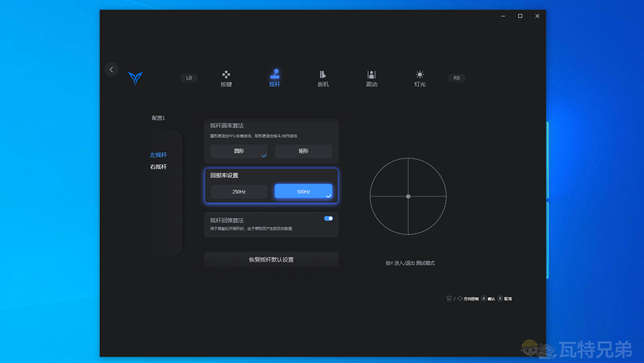Click the 配置1 profile label
The height and width of the screenshot is (363, 644).
158,119
